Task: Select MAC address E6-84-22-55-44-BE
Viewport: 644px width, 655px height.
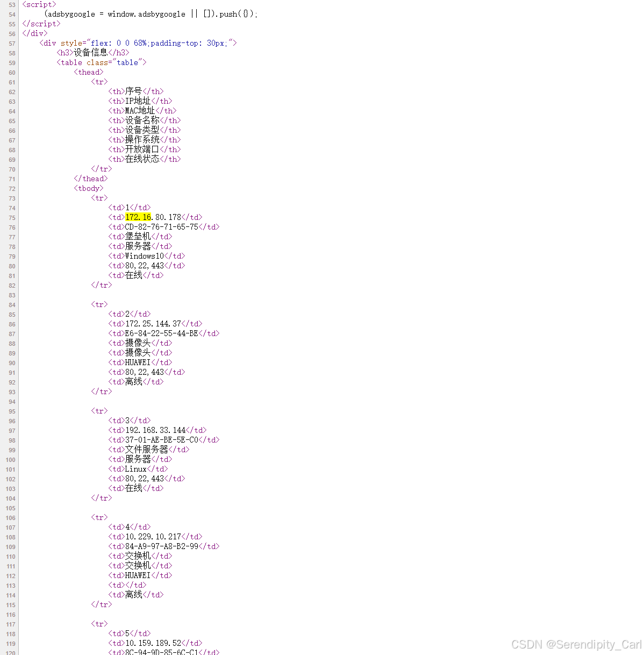Action: [x=162, y=333]
